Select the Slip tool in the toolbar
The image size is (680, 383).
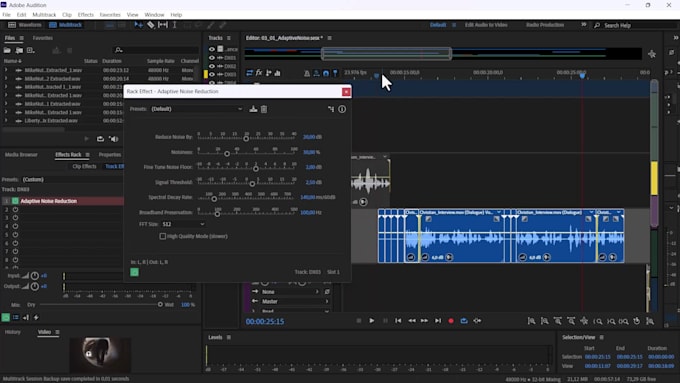point(163,25)
